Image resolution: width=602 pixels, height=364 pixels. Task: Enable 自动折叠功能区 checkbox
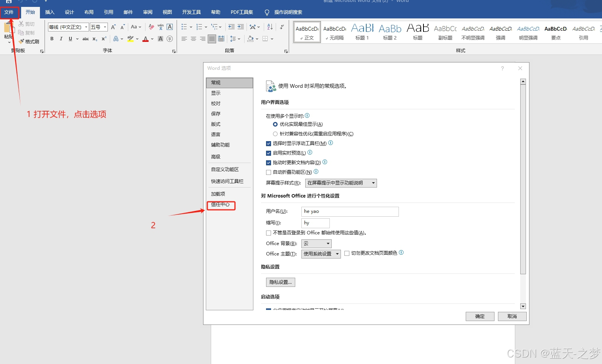pos(268,172)
